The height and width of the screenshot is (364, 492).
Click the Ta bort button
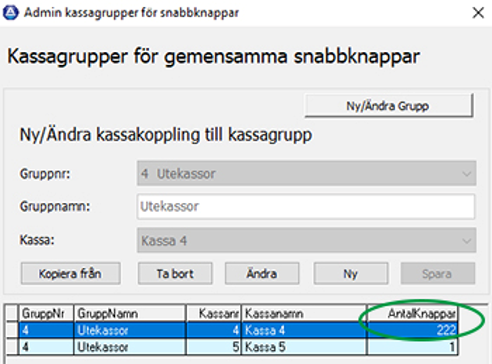point(175,273)
